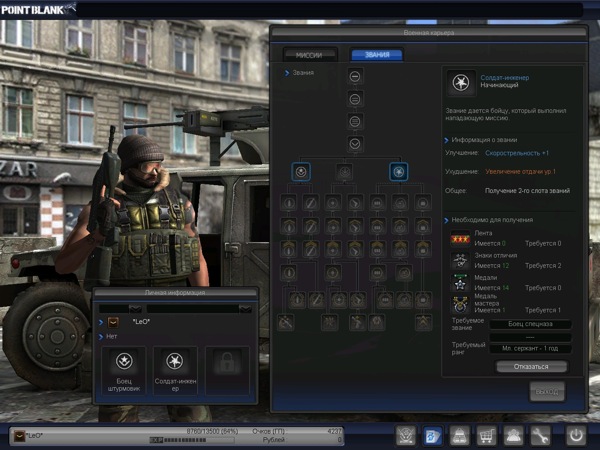This screenshot has width=600, height=450.
Task: Switch to the МИССИИ tab
Action: pos(308,55)
